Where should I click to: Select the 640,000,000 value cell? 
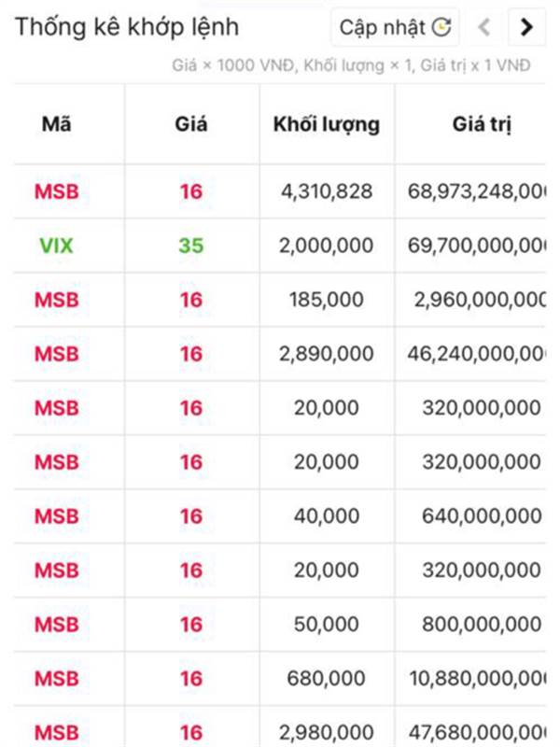click(x=482, y=516)
